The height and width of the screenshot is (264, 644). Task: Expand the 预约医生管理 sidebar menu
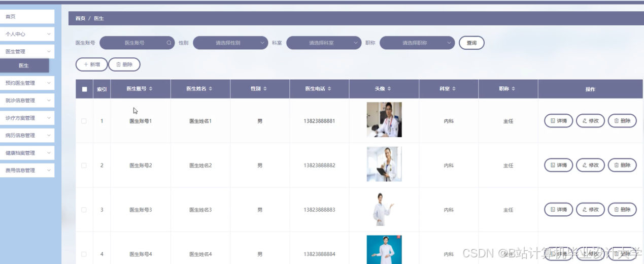[27, 83]
